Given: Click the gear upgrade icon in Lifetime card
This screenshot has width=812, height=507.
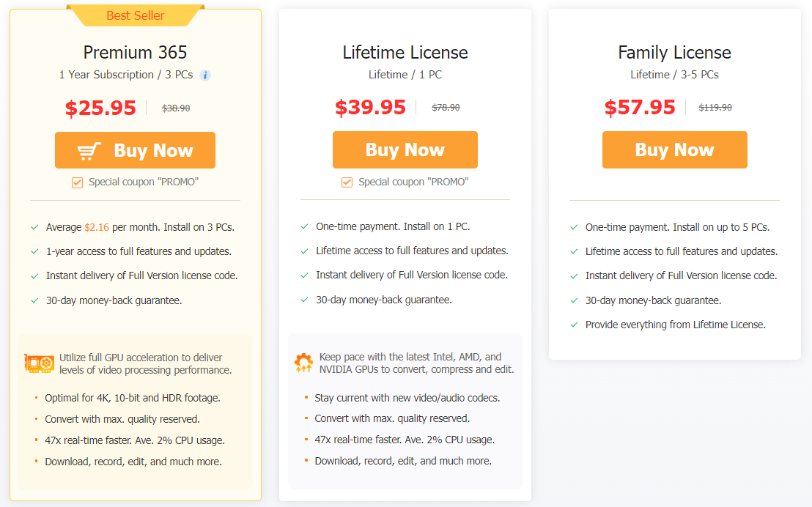Looking at the screenshot, I should [x=303, y=363].
